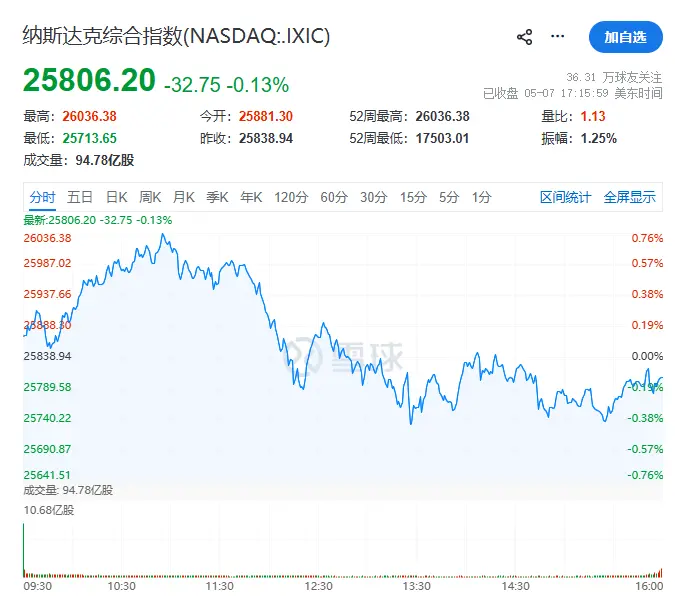
Task: Show the 60分 interval chart
Action: pyautogui.click(x=334, y=197)
